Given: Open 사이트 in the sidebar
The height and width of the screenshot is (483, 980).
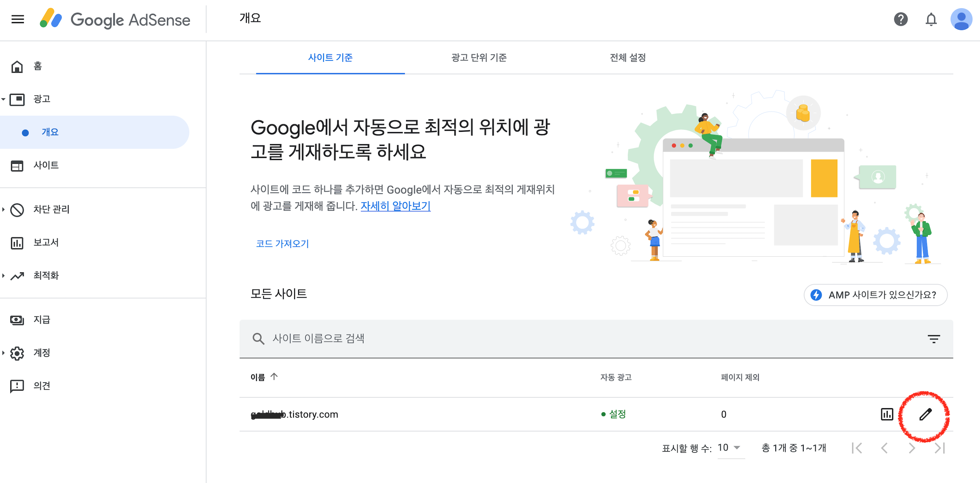Looking at the screenshot, I should pyautogui.click(x=46, y=165).
